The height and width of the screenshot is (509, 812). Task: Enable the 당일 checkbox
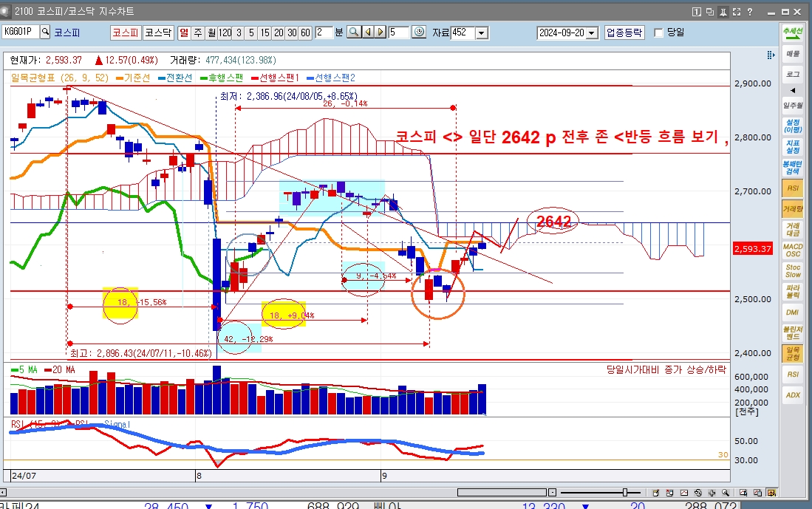tap(659, 33)
